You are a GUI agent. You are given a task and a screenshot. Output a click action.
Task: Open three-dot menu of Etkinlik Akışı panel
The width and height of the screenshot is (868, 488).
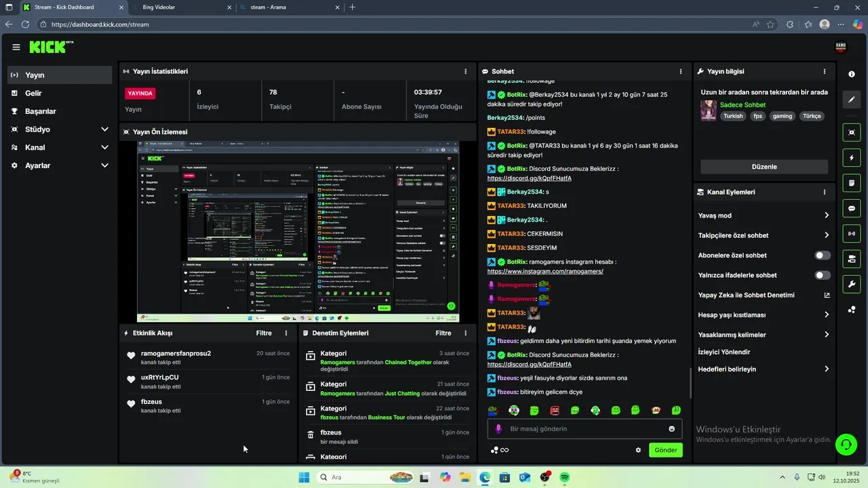[286, 333]
